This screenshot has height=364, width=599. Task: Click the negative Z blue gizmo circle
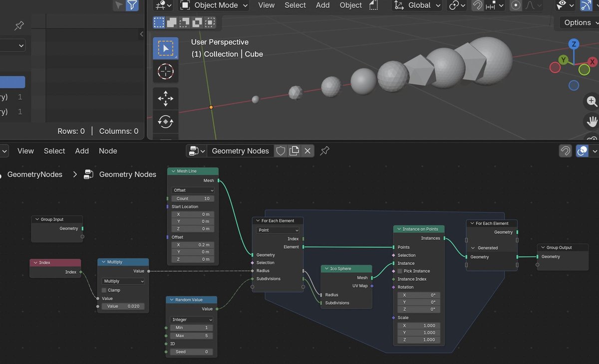[574, 85]
